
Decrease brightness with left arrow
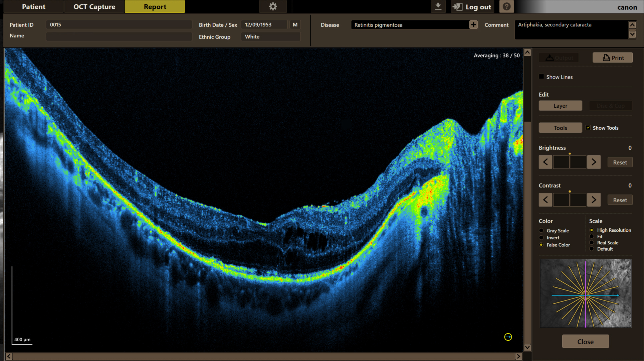tap(545, 162)
